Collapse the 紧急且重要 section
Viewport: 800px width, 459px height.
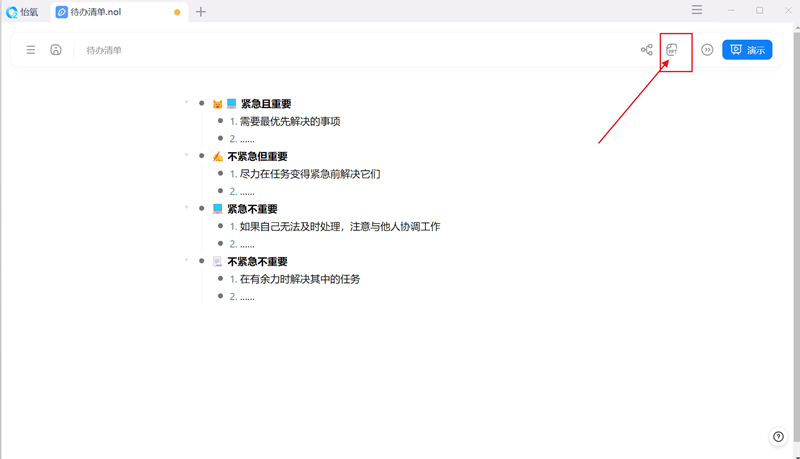[x=187, y=103]
